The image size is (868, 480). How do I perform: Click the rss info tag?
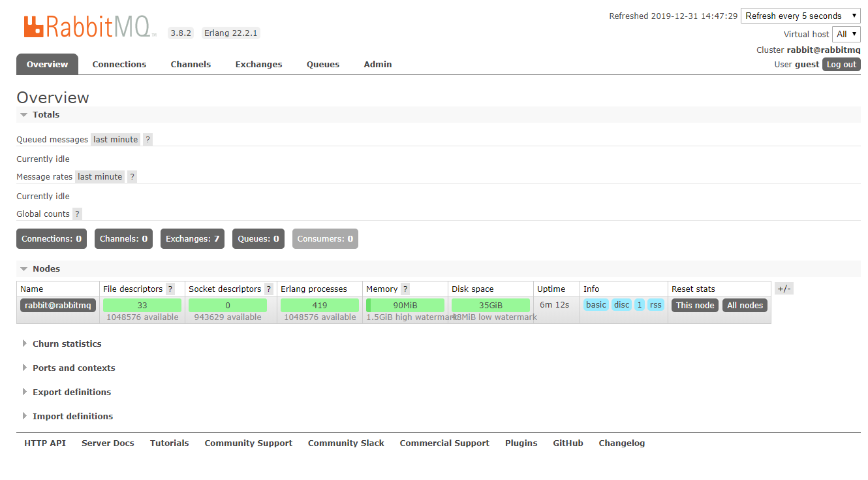coord(656,304)
